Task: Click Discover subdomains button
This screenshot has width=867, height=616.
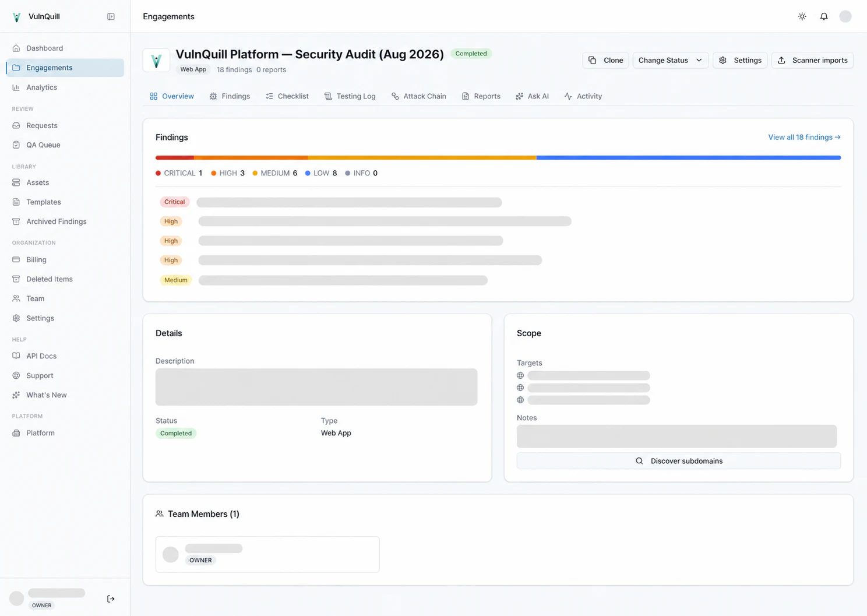Action: pos(678,461)
